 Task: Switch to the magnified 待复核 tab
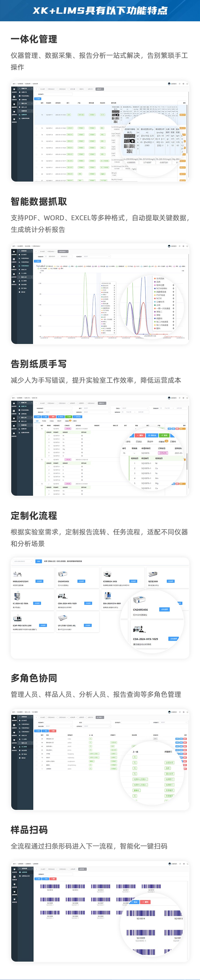click(x=162, y=442)
